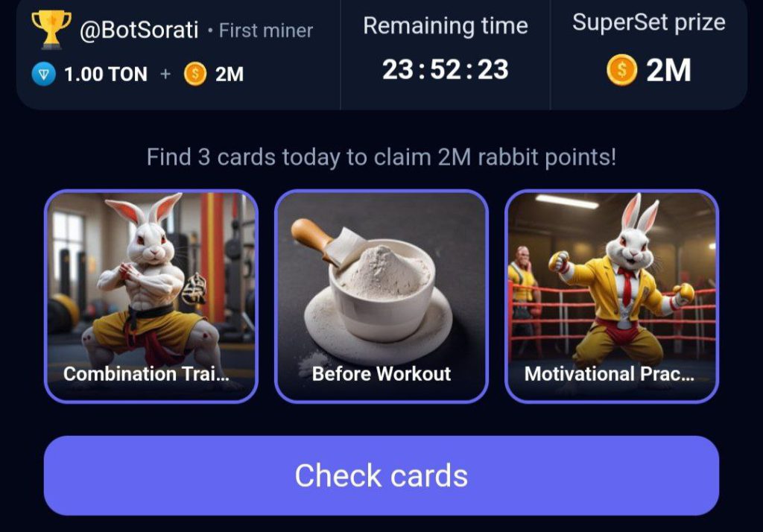
Task: Open the Before Workout powder card
Action: tap(381, 297)
